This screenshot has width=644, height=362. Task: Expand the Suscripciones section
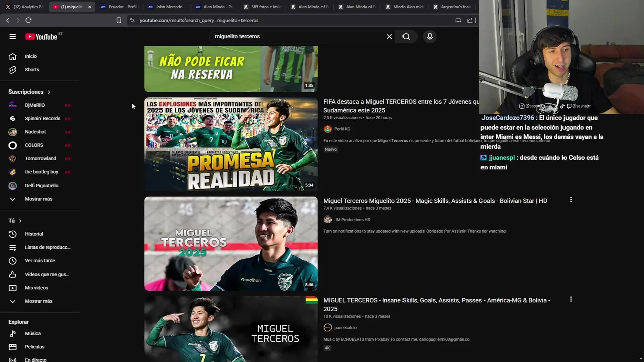coord(29,92)
